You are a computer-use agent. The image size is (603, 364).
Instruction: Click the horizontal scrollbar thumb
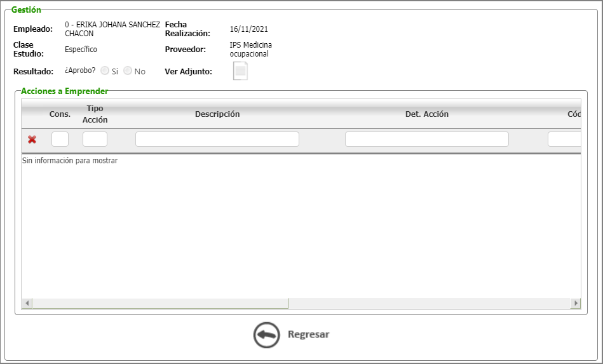point(160,303)
